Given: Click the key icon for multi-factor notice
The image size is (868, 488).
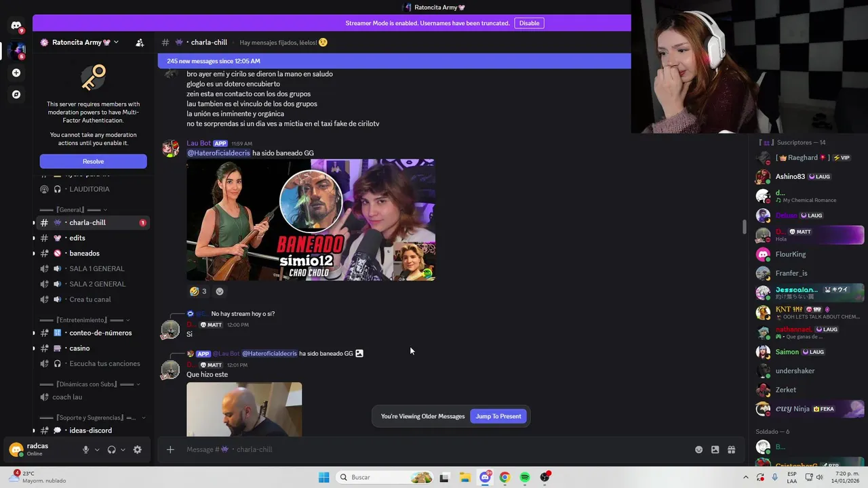Looking at the screenshot, I should (x=94, y=77).
